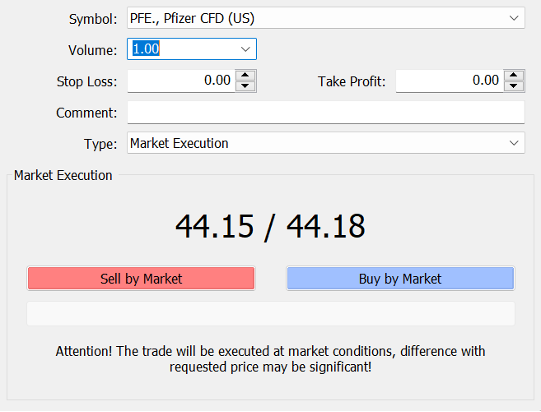Click the Sell by Market button
The width and height of the screenshot is (541, 412).
[141, 278]
